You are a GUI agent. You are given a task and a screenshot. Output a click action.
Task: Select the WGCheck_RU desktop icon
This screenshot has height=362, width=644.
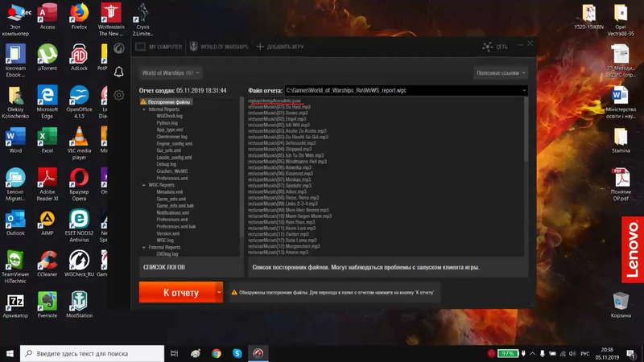point(79,264)
